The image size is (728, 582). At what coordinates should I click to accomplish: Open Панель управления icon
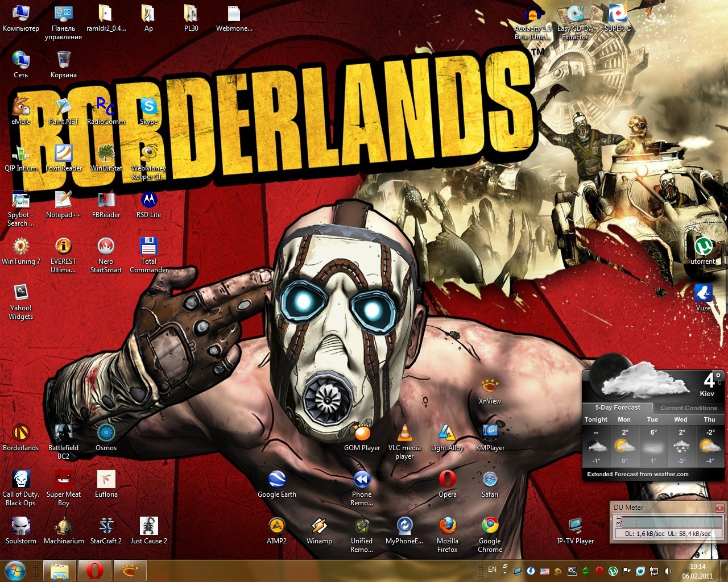pyautogui.click(x=63, y=22)
